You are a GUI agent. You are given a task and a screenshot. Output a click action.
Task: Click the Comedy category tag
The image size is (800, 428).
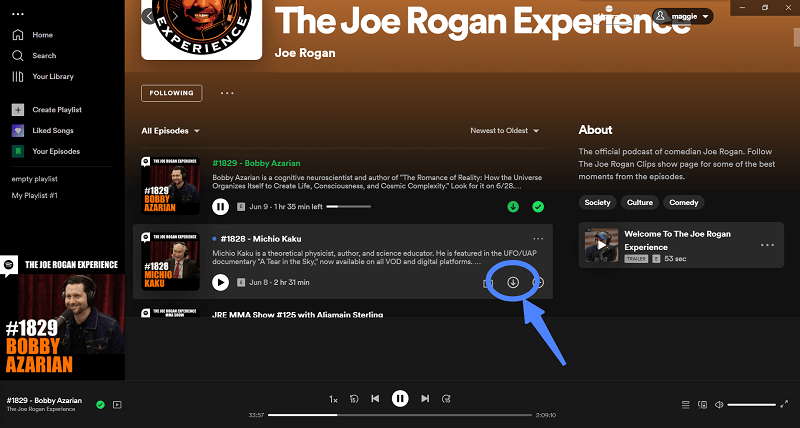[x=684, y=202]
